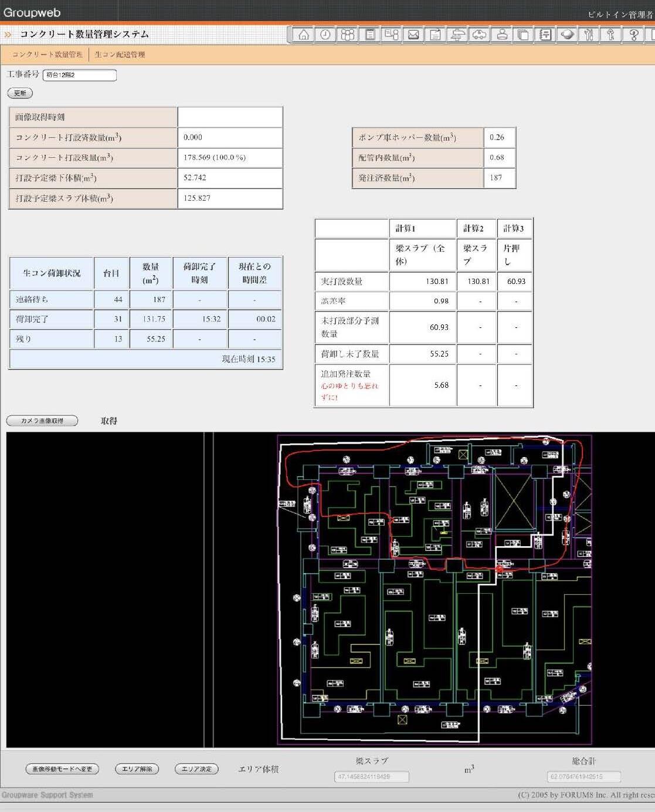Click the Home icon in toolbar
655x812 pixels.
click(303, 35)
